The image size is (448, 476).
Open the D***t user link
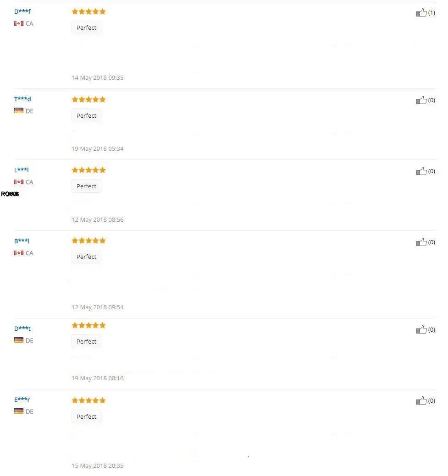click(22, 328)
